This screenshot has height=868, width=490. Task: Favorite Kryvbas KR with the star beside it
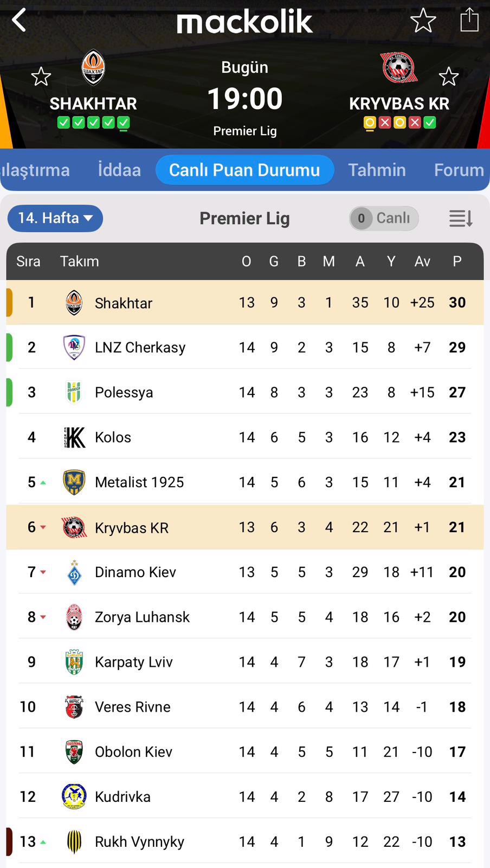[448, 76]
